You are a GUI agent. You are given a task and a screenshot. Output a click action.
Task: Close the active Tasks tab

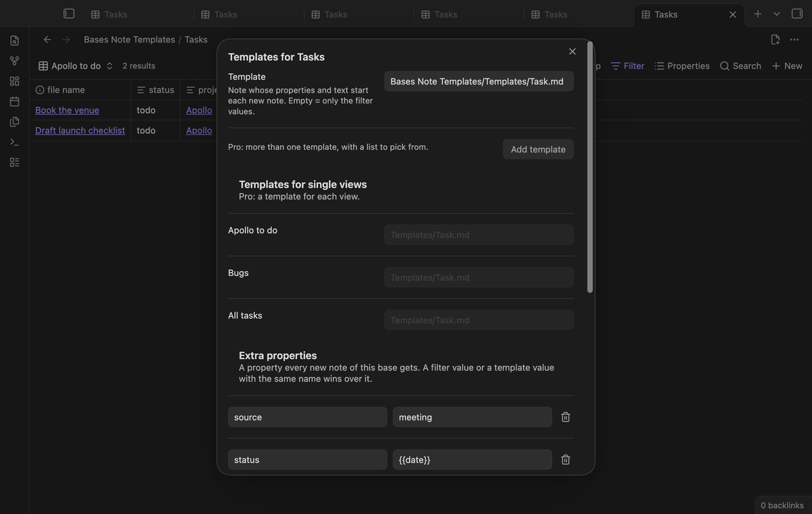pos(733,14)
